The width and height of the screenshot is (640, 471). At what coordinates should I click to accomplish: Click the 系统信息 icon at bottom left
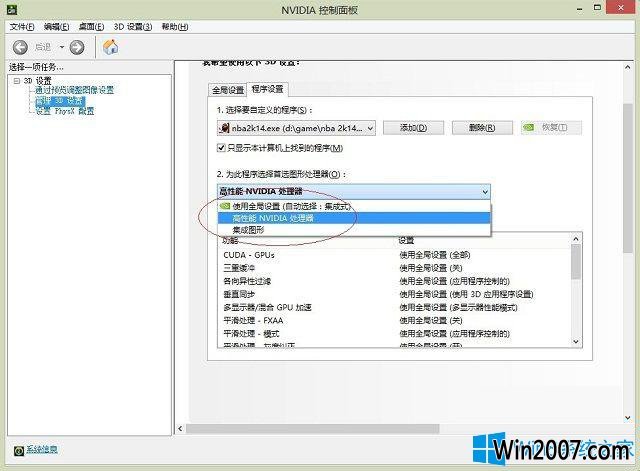point(19,450)
